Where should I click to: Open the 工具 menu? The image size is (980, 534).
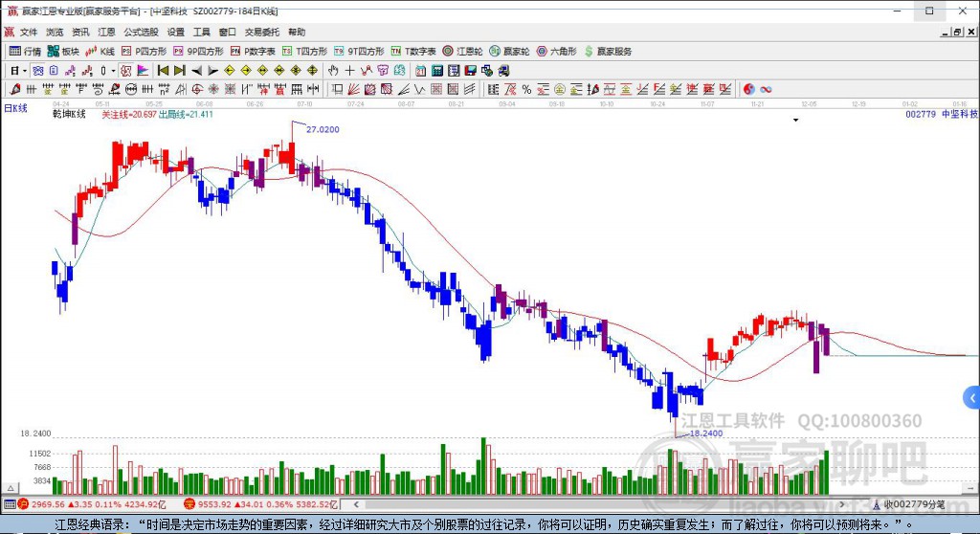[201, 32]
